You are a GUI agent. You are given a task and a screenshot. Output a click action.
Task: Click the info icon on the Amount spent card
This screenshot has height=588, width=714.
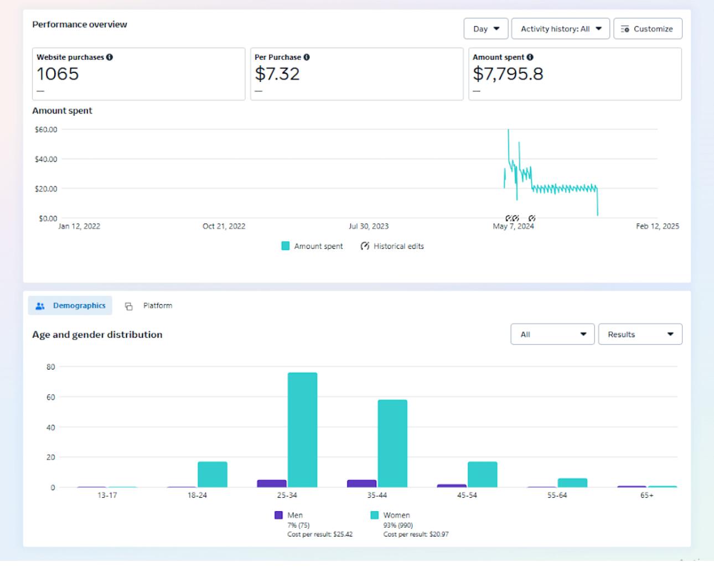530,57
